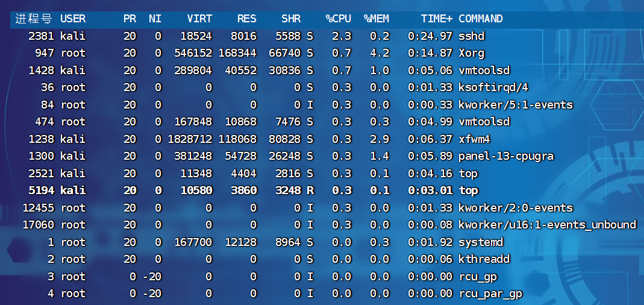644x305 pixels.
Task: Click process ID 12455
Action: [38, 207]
